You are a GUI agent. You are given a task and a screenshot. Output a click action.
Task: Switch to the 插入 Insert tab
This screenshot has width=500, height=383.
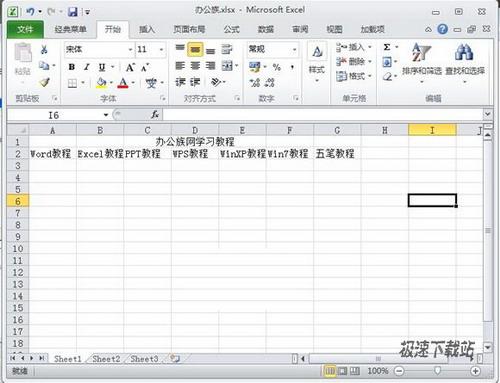(147, 30)
